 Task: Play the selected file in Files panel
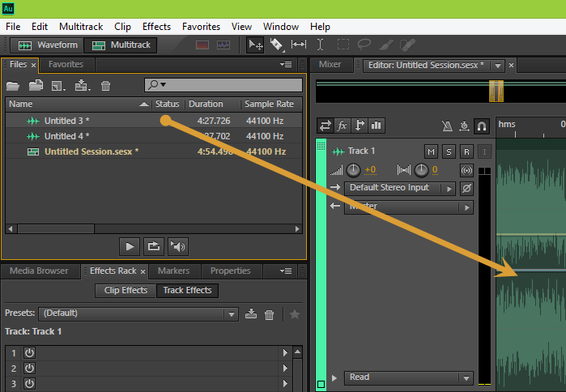(130, 246)
